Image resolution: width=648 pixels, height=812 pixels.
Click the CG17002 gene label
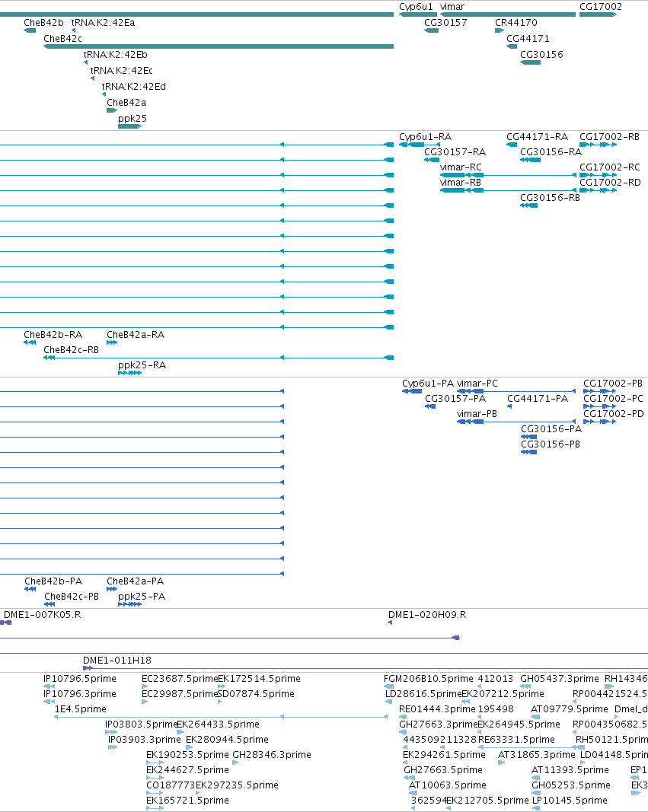coord(601,7)
